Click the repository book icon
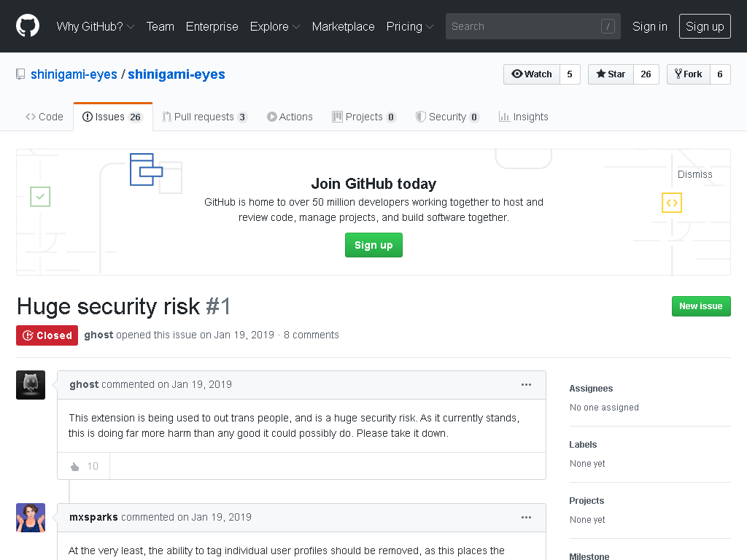This screenshot has width=747, height=560. (x=20, y=74)
